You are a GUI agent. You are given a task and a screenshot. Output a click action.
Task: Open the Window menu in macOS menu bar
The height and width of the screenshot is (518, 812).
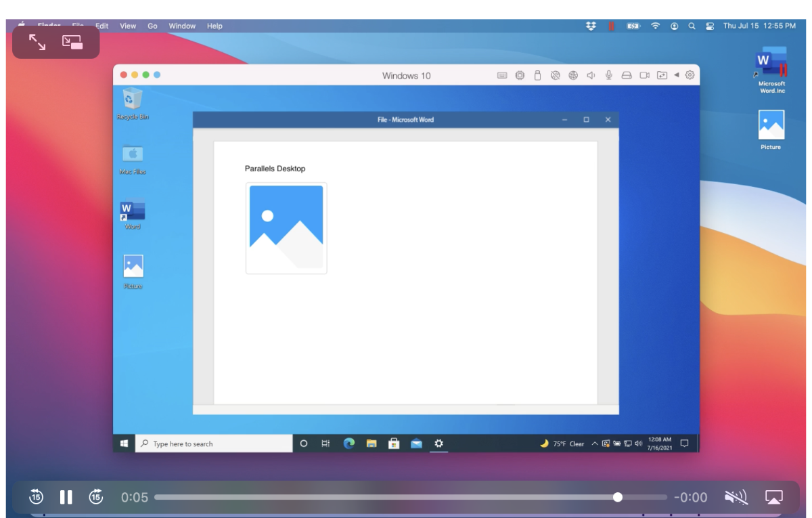coord(182,26)
